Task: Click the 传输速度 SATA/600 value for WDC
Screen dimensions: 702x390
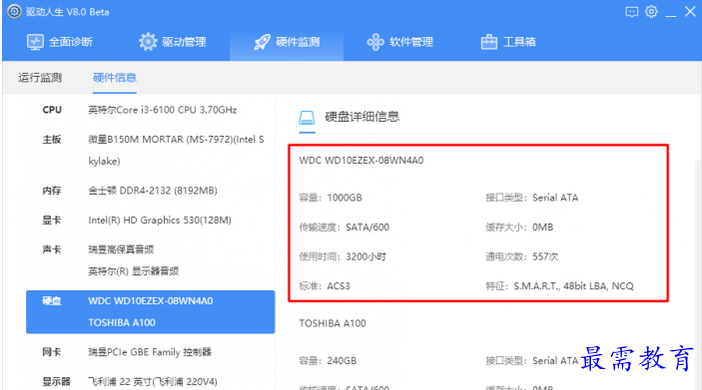Action: pos(367,227)
